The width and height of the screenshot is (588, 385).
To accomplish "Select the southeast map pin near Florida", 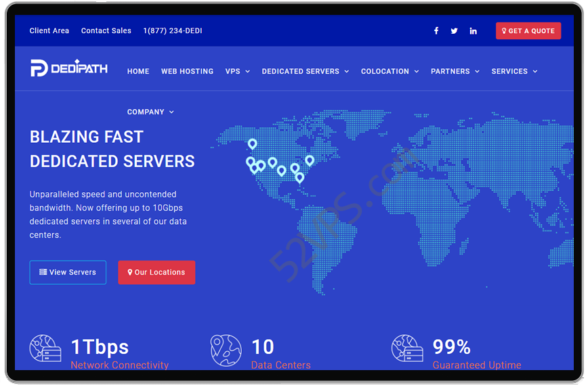I will click(x=299, y=177).
